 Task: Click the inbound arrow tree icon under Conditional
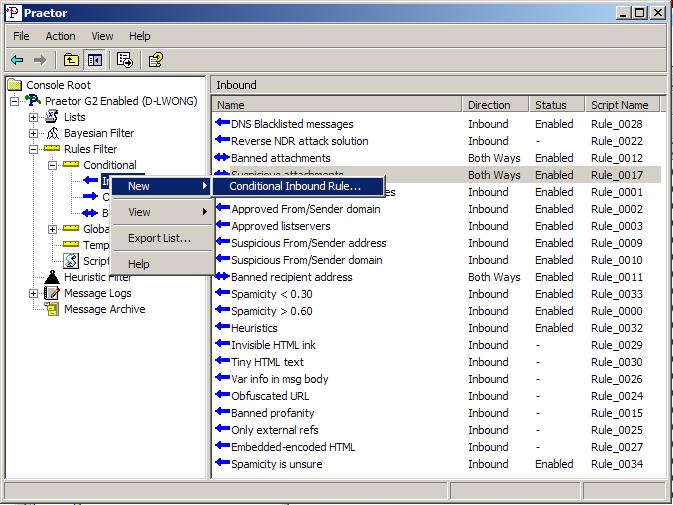pyautogui.click(x=90, y=180)
